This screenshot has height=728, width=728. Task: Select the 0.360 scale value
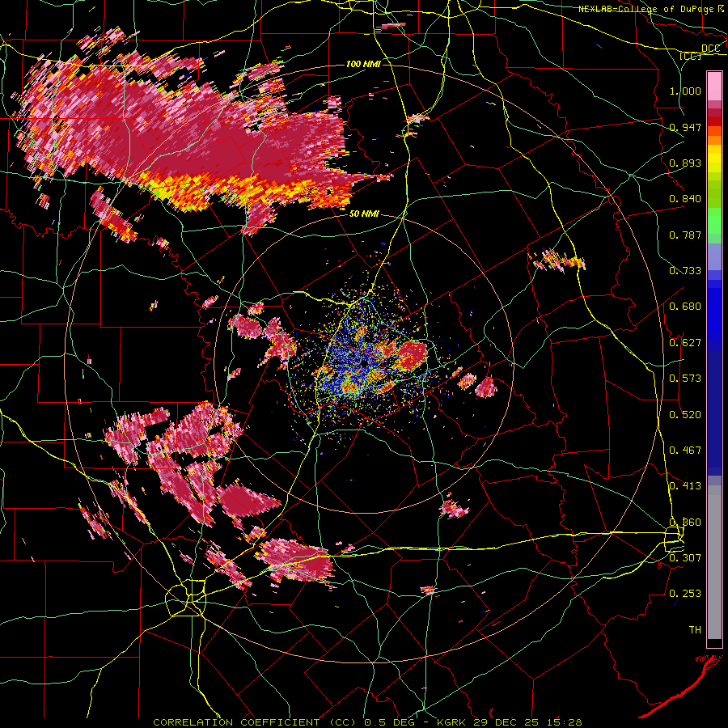click(x=685, y=523)
